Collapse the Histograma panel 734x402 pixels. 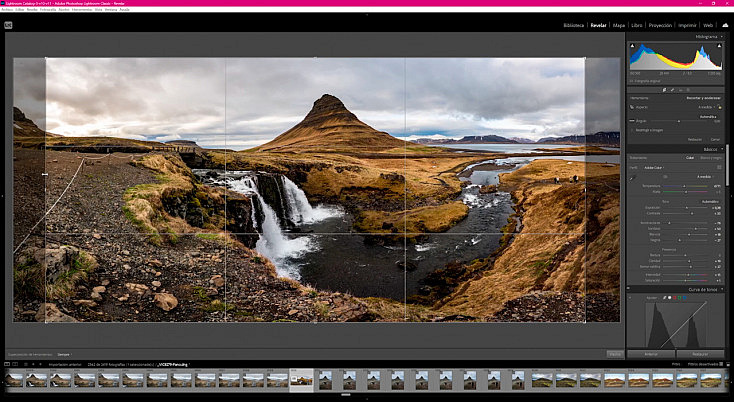click(x=722, y=37)
